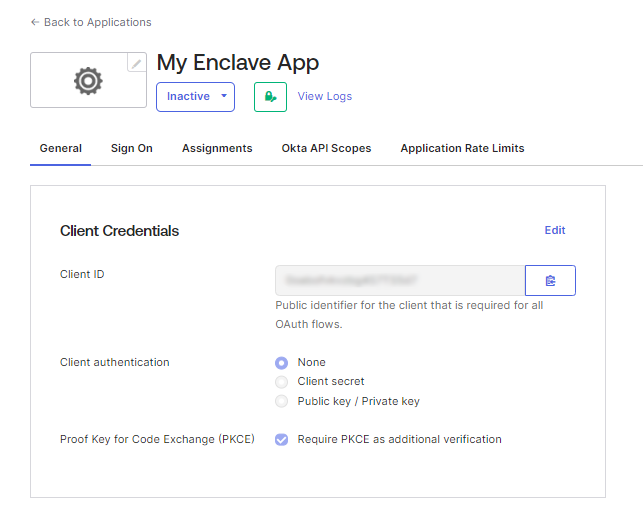Select Public key / Private key option
643x514 pixels.
[x=281, y=401]
